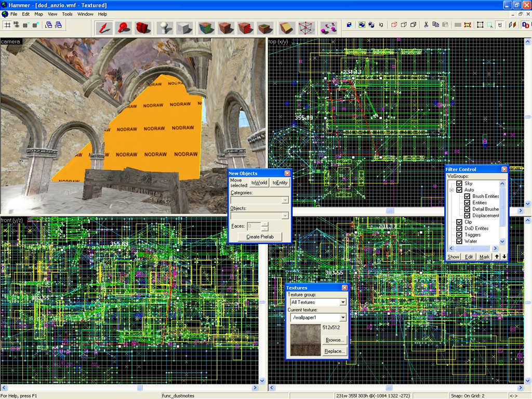Click the wallpaper1 texture preview thumbnail
The height and width of the screenshot is (399, 532).
305,340
